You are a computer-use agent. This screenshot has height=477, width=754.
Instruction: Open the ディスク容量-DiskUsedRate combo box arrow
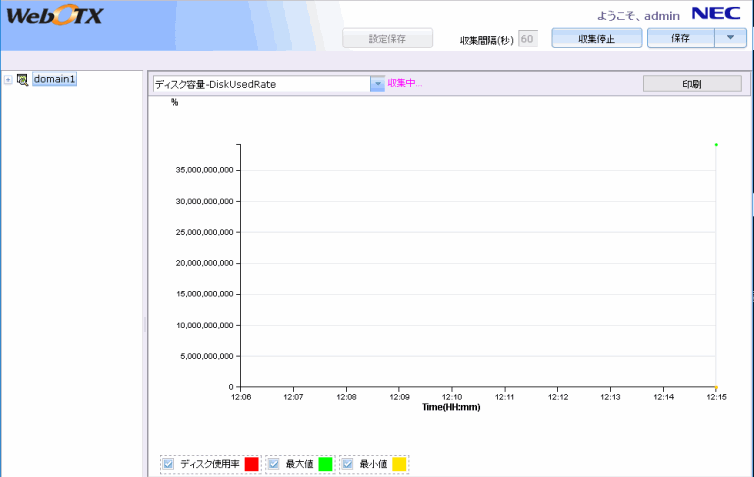tap(377, 84)
